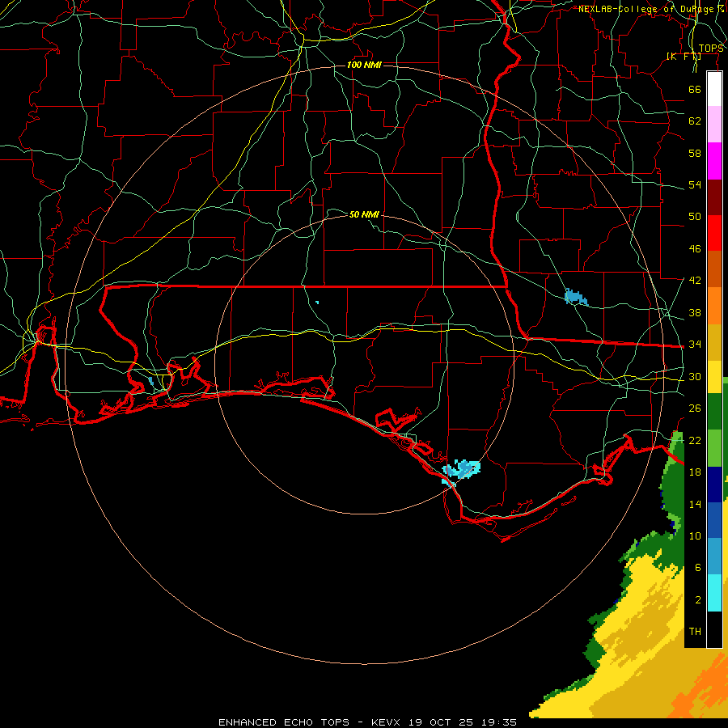Click the legend value 42
This screenshot has height=728, width=728.
(x=695, y=280)
